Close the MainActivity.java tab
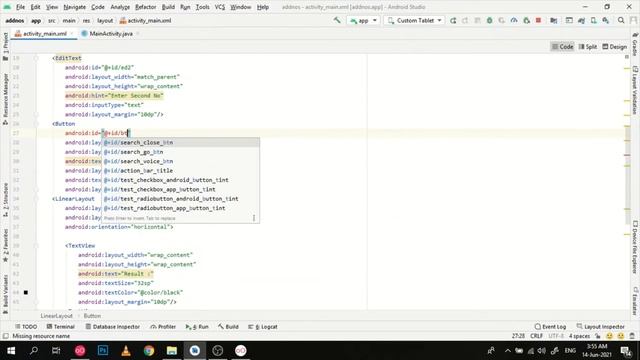The height and width of the screenshot is (360, 640). point(138,33)
